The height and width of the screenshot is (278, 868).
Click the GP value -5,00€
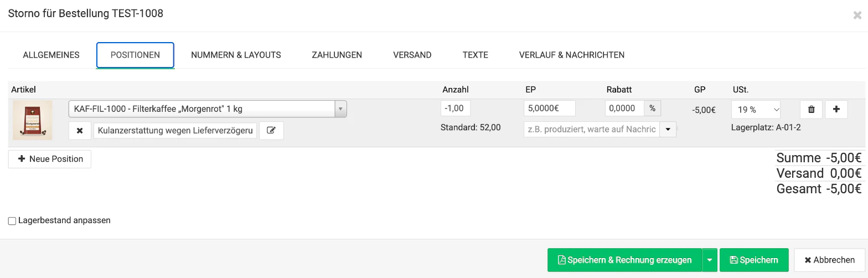click(x=704, y=110)
